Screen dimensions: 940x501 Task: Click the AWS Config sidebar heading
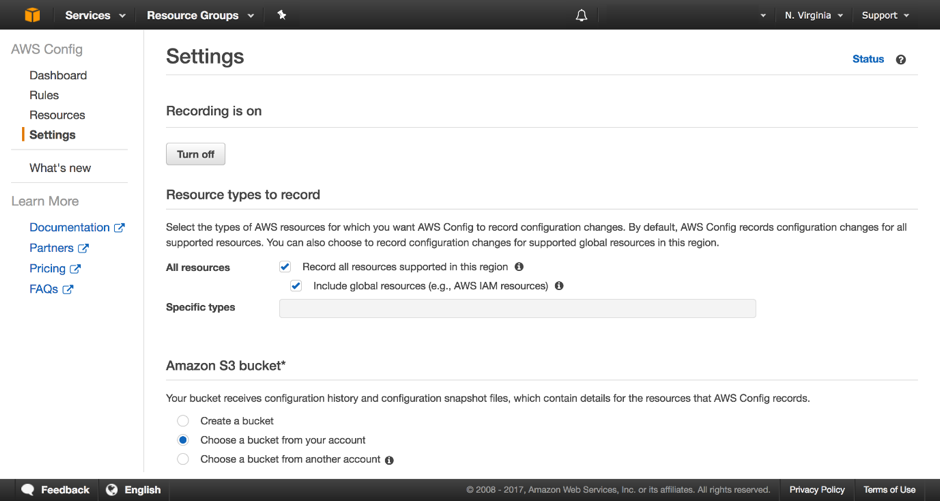pos(47,50)
